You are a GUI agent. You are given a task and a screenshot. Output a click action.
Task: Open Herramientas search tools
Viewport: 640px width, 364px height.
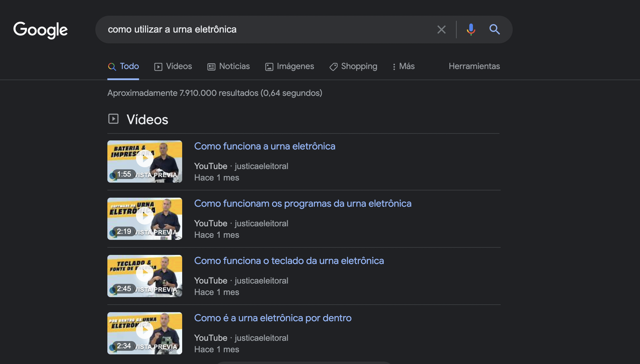pyautogui.click(x=474, y=66)
